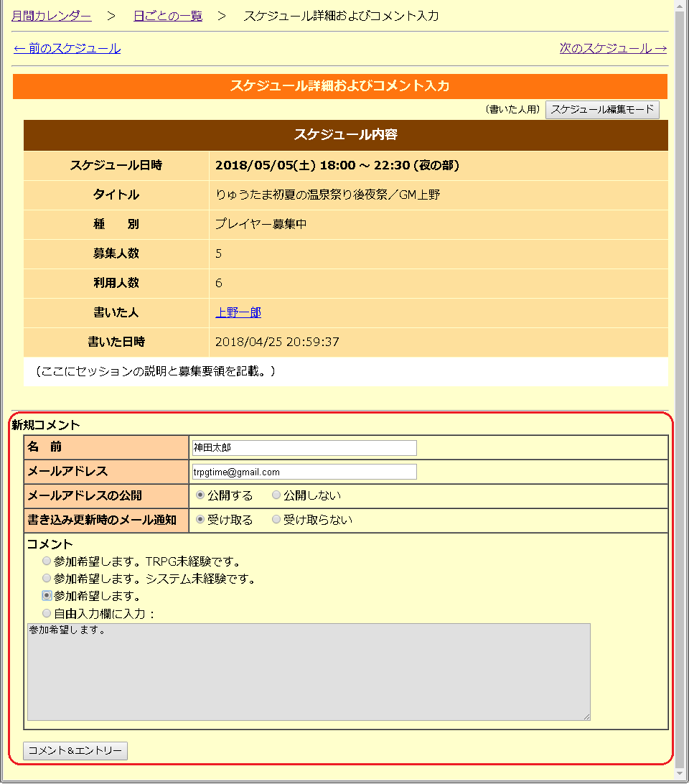The height and width of the screenshot is (784, 689).
Task: Click the プレイヤー募集中 status text
Action: pyautogui.click(x=261, y=224)
